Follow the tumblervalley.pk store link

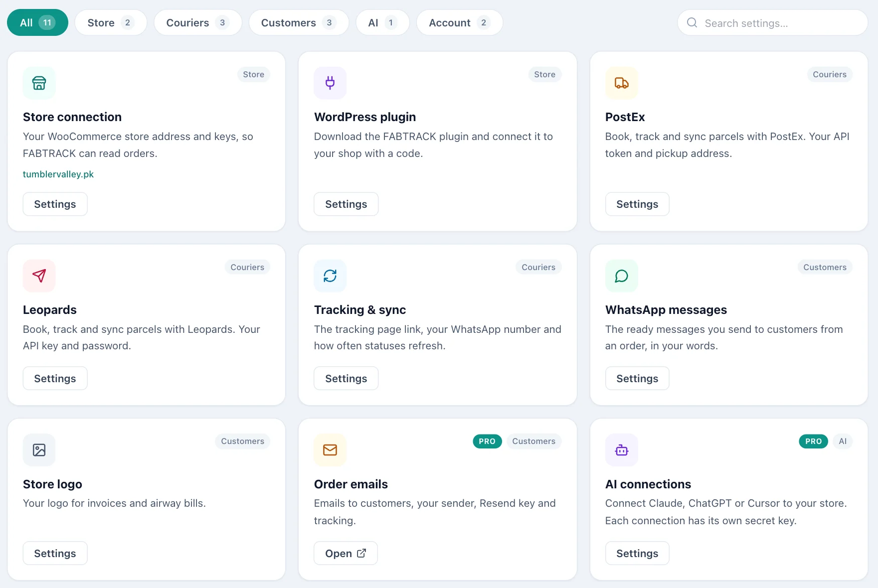click(58, 174)
